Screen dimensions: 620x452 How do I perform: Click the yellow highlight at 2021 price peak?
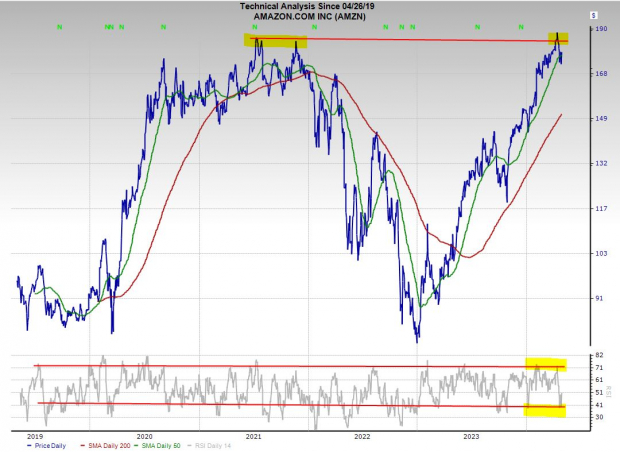[276, 41]
